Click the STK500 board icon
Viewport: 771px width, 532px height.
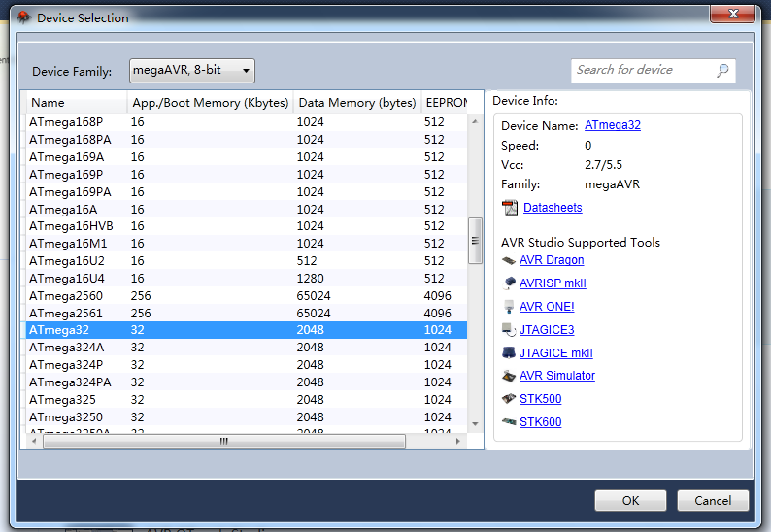(x=509, y=399)
